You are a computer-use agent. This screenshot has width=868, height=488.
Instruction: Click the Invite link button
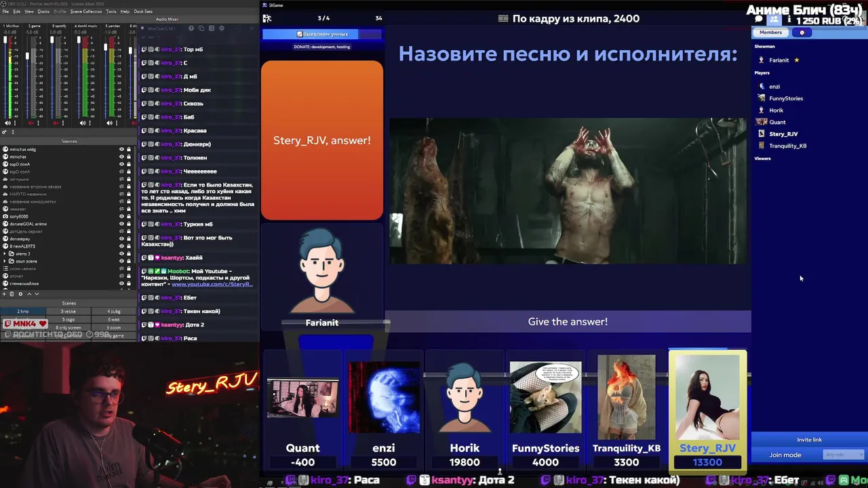(809, 440)
